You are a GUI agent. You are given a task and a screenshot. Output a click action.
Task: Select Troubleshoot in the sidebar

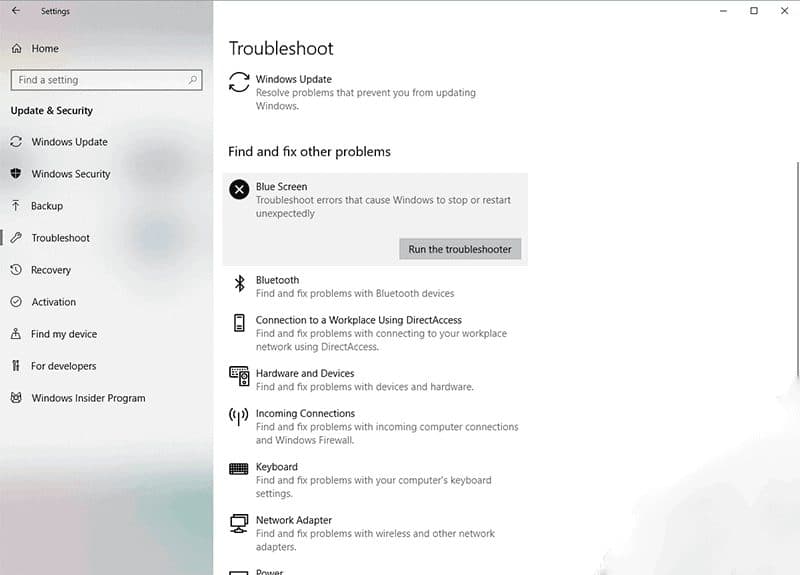click(60, 238)
